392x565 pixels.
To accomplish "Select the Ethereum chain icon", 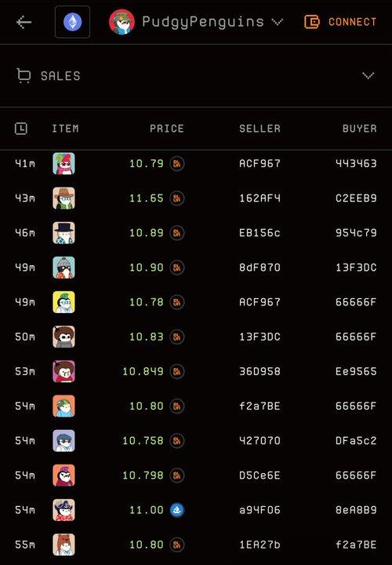I will pyautogui.click(x=72, y=22).
